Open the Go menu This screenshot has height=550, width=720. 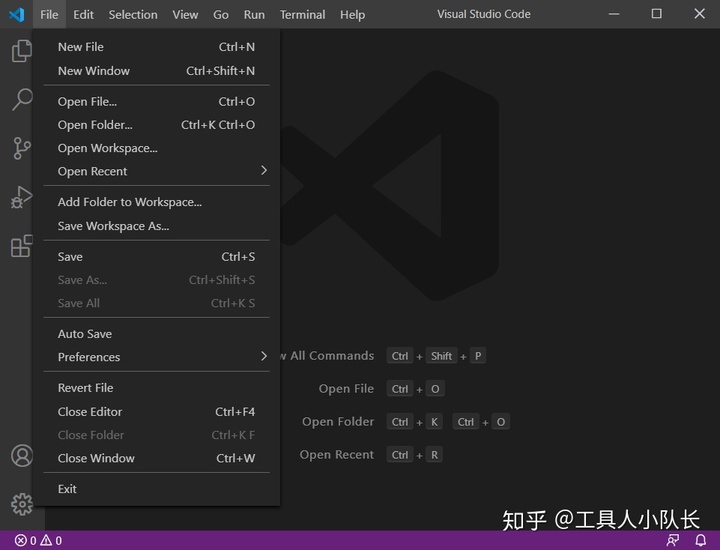pos(220,15)
